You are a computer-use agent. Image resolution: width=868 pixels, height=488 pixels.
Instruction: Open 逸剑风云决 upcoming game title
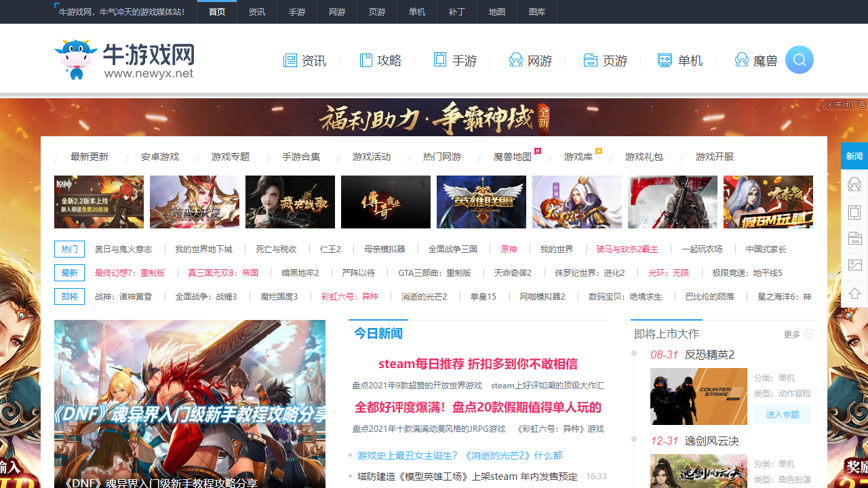pyautogui.click(x=712, y=441)
